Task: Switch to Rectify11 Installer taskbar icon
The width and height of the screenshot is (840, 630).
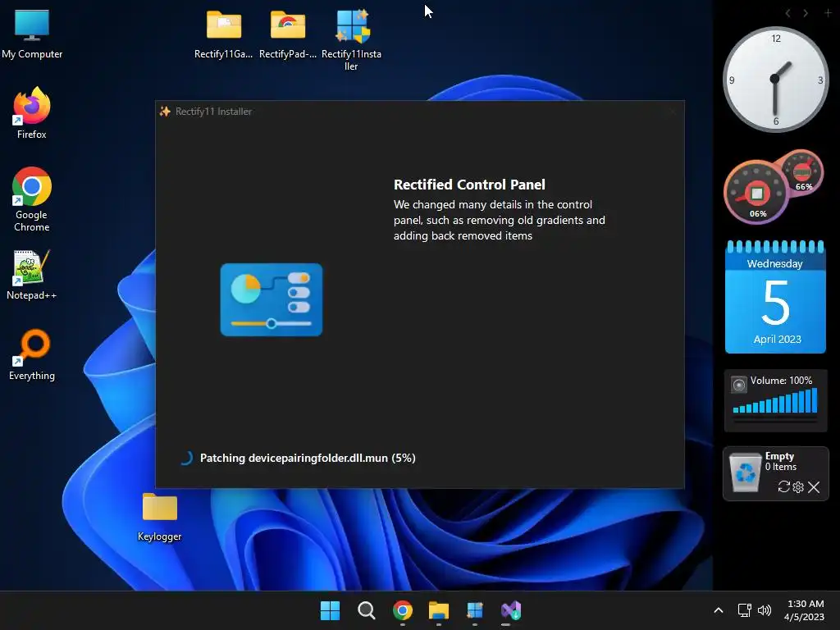Action: (475, 610)
